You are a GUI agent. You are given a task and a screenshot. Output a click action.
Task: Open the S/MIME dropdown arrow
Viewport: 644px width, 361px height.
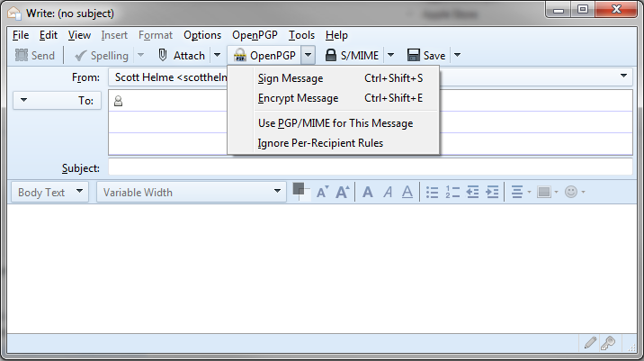(x=391, y=55)
